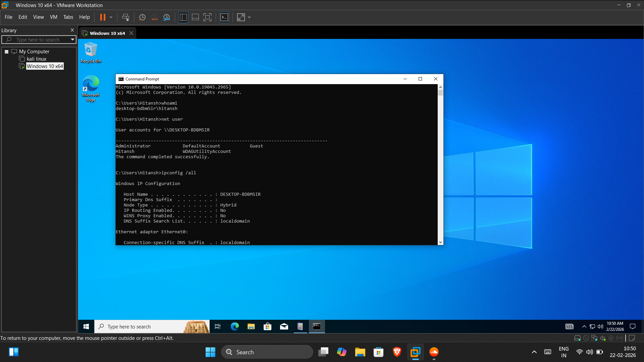
Task: Show hidden icons in host system tray
Action: pos(534,352)
